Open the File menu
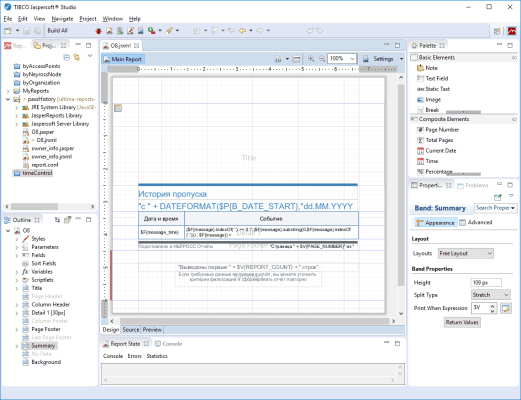This screenshot has height=400, width=521. coord(8,19)
